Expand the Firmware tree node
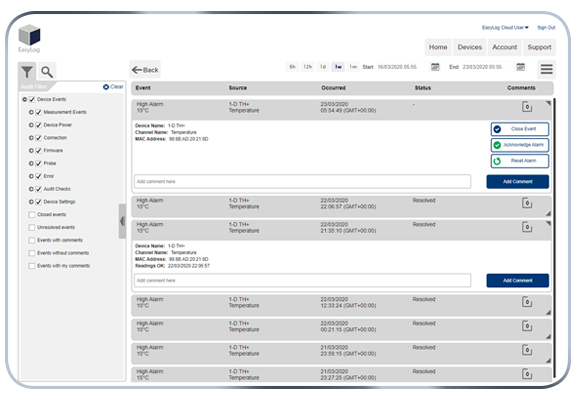The width and height of the screenshot is (575, 400). pos(31,151)
